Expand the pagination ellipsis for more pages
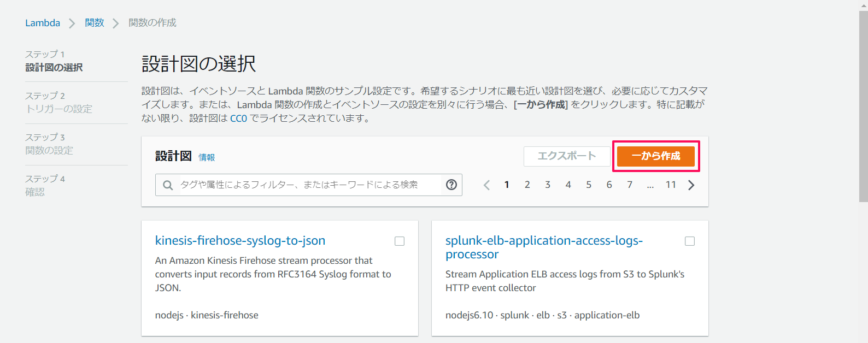Viewport: 868px width, 343px height. pyautogui.click(x=650, y=186)
